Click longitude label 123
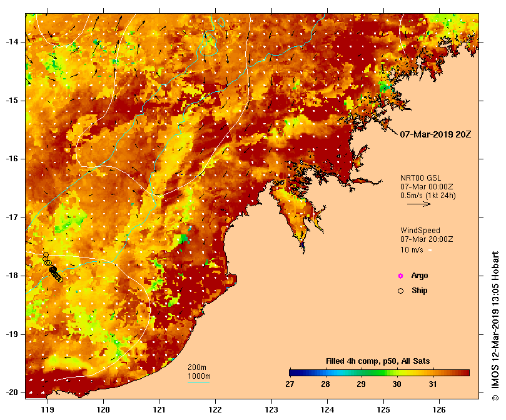The width and height of the screenshot is (506, 420). click(x=271, y=409)
